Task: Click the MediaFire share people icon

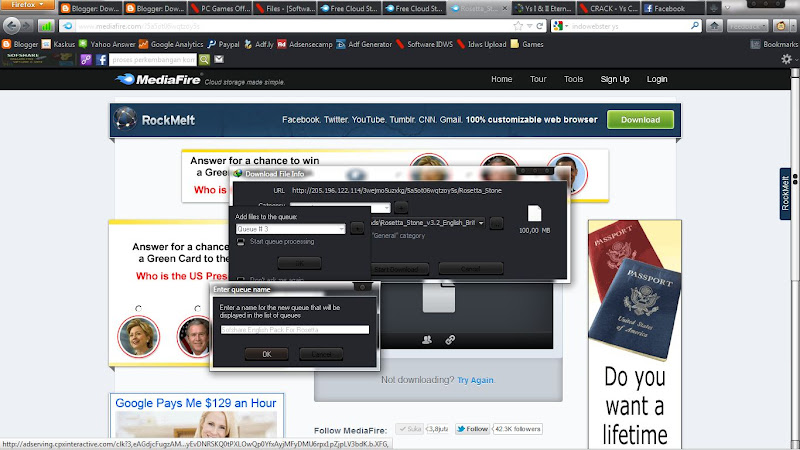Action: pos(427,339)
